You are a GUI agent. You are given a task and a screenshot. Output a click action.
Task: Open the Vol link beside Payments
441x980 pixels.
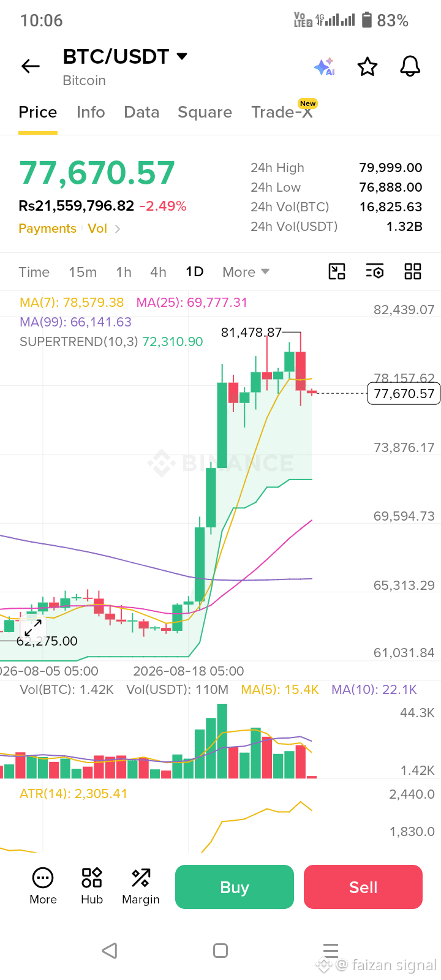pos(97,228)
